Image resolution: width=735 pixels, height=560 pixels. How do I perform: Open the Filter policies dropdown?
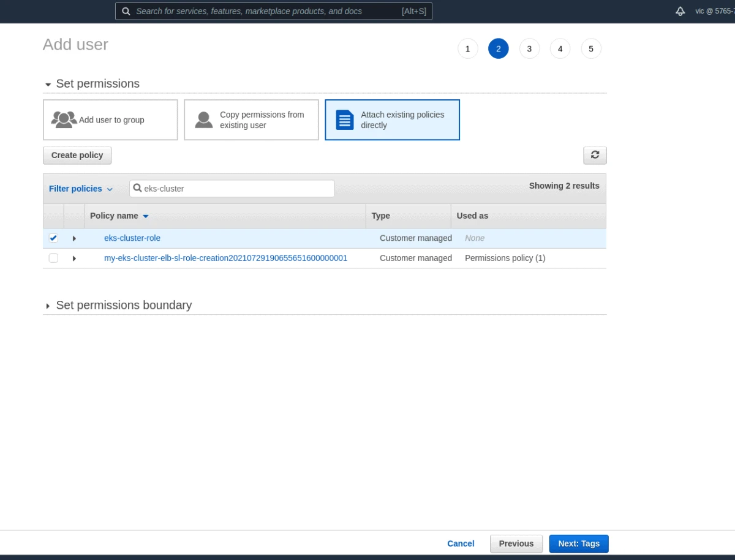[80, 188]
